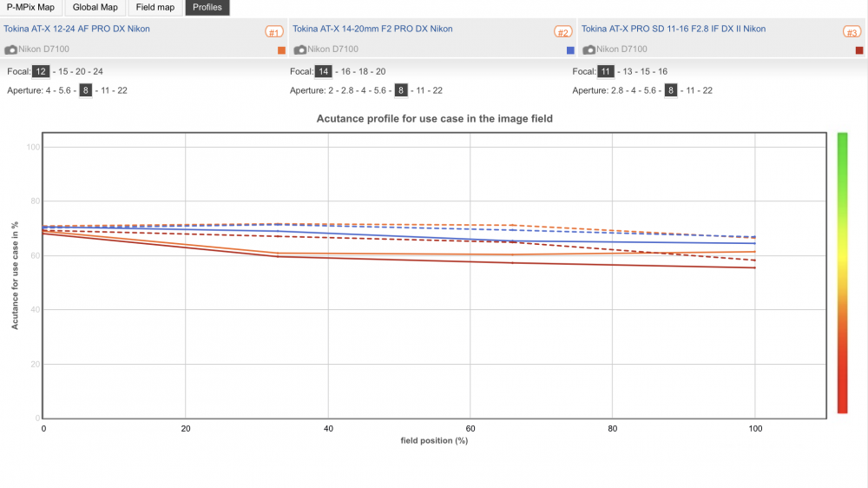Viewport: 868px width, 488px height.
Task: Choose aperture 2.8 for lens #2
Action: [x=347, y=90]
